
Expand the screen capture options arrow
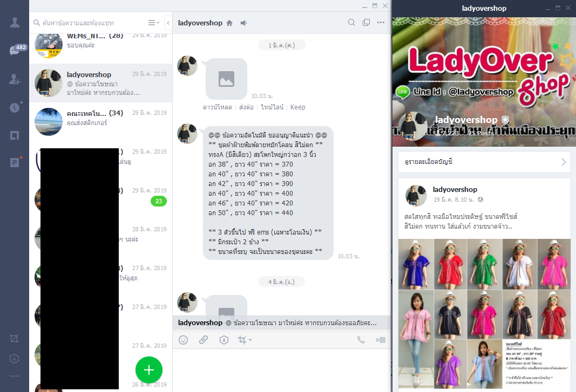(250, 340)
